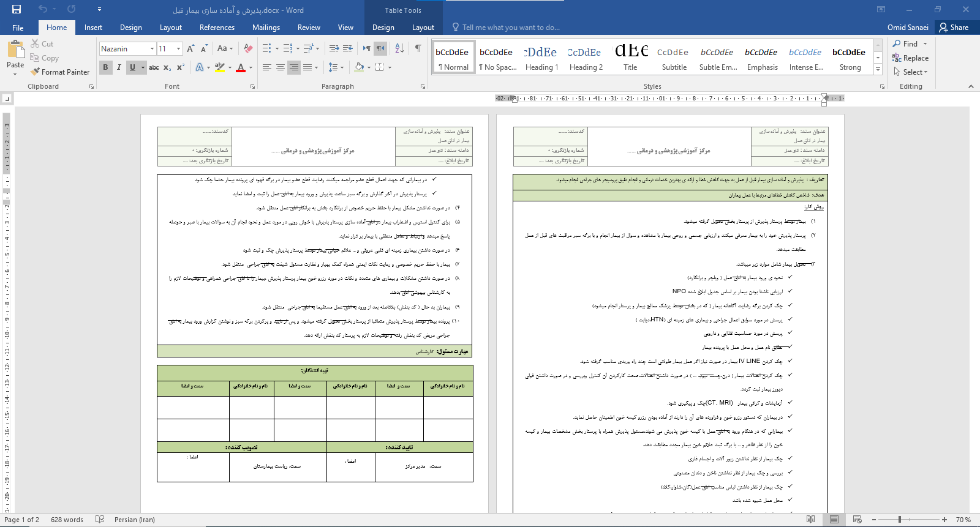Image resolution: width=980 pixels, height=527 pixels.
Task: Increase paragraph indent
Action: point(348,48)
